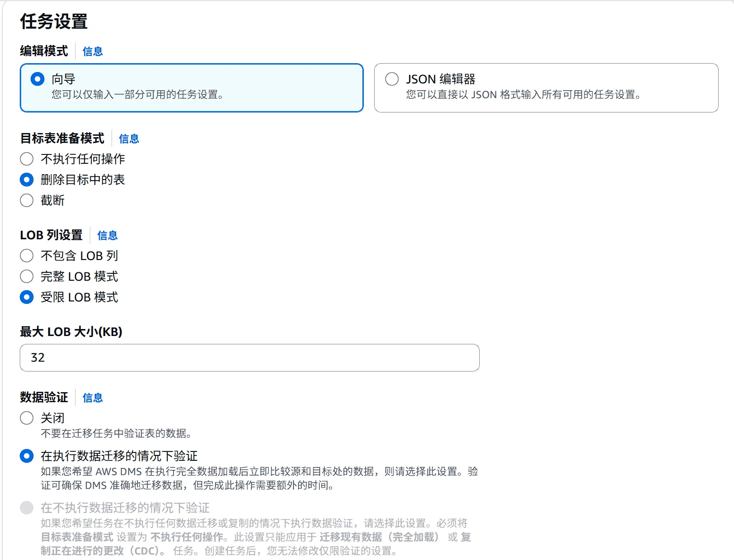Turn off data validation via 关闭 option
This screenshot has width=734, height=560.
pyautogui.click(x=27, y=417)
